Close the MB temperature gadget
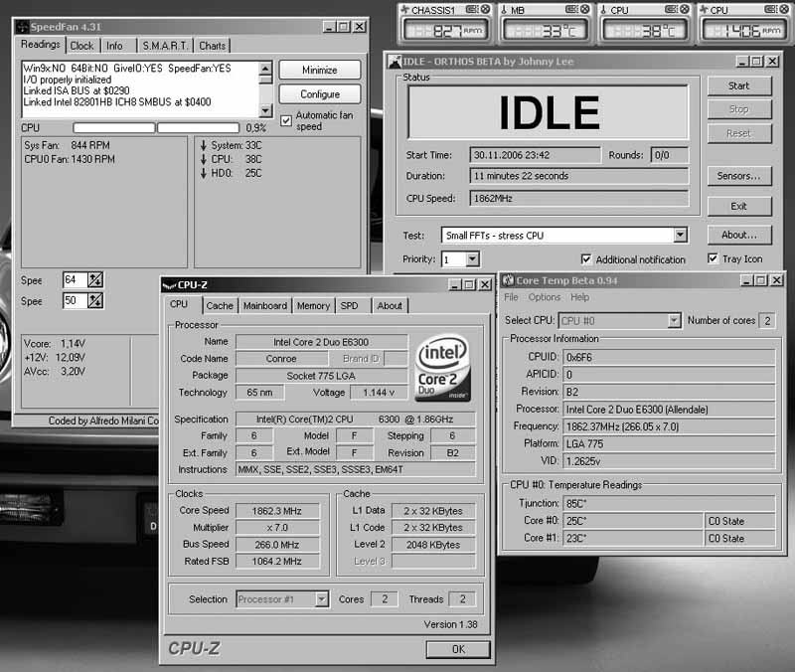 point(584,9)
